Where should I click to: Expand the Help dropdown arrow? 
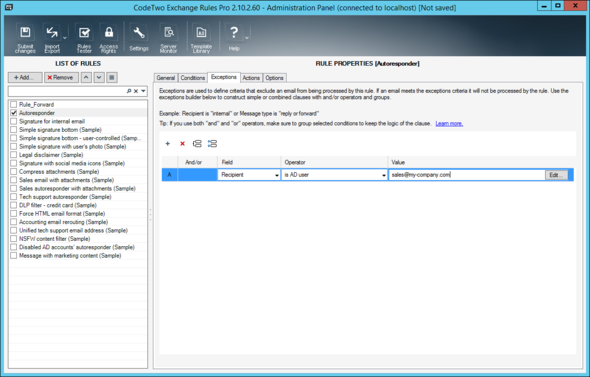247,38
